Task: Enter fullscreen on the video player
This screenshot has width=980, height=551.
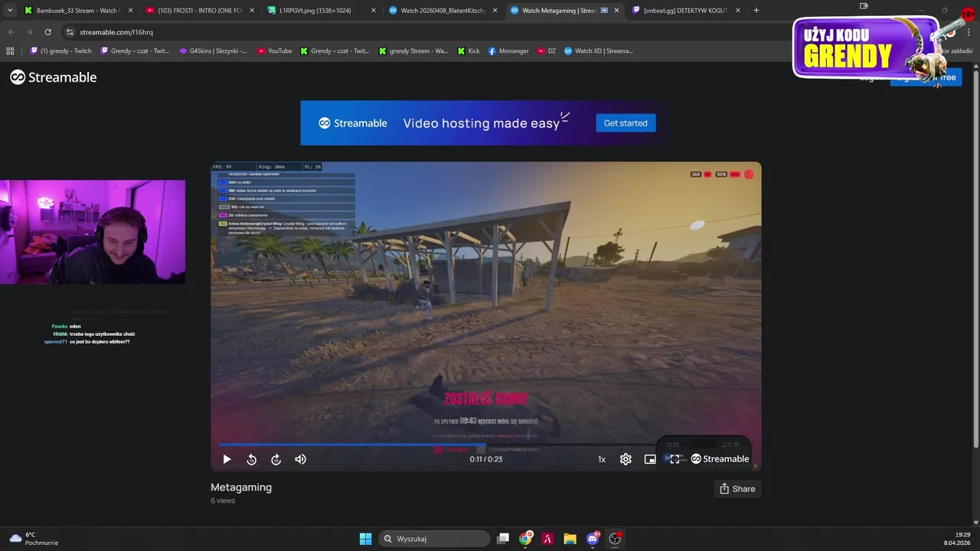Action: (x=675, y=459)
